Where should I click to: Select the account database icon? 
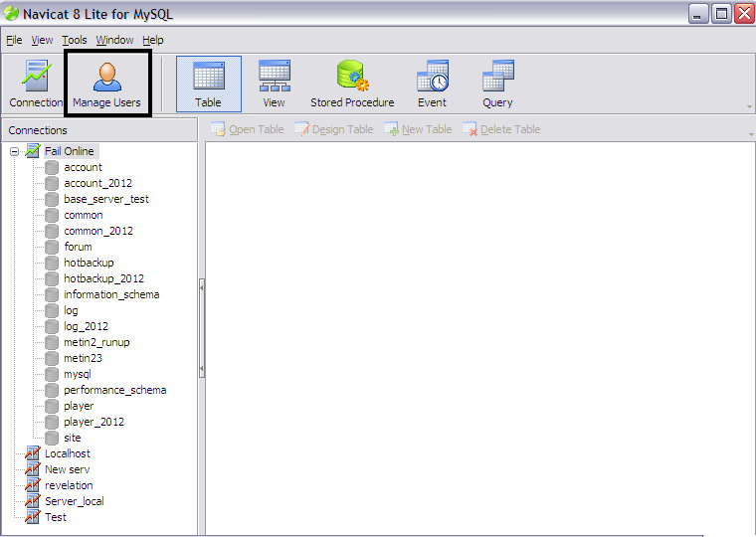click(52, 167)
